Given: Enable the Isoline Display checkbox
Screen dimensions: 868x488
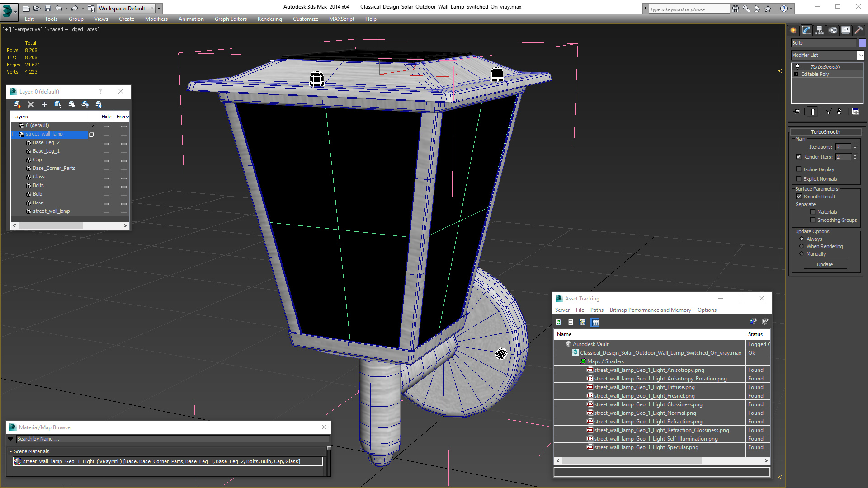Looking at the screenshot, I should point(799,169).
